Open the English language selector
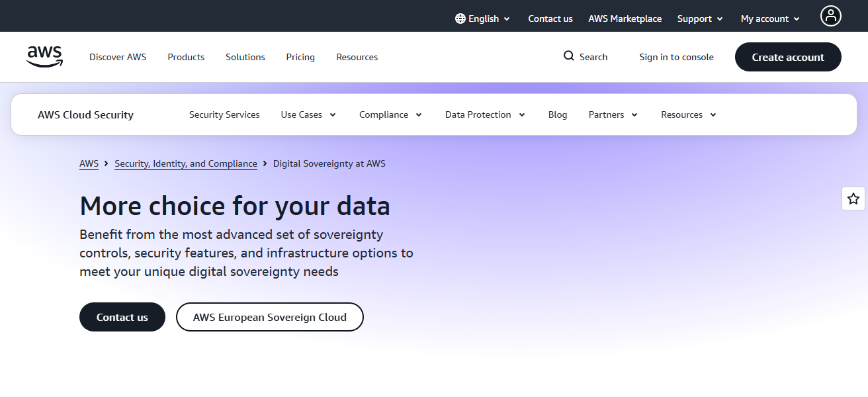 (x=483, y=19)
